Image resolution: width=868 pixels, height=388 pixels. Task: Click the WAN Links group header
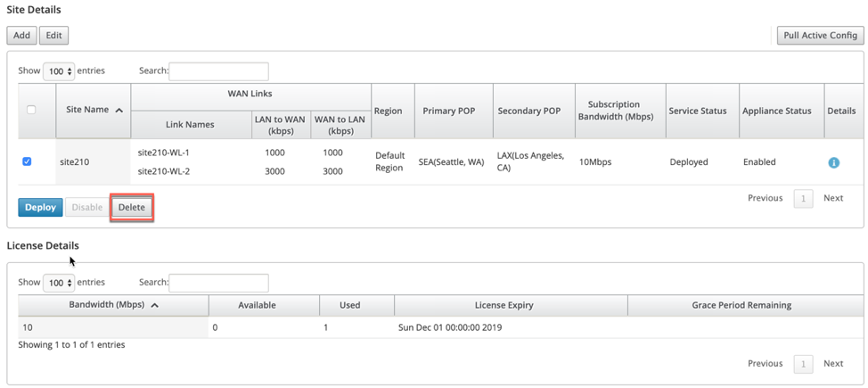tap(250, 97)
